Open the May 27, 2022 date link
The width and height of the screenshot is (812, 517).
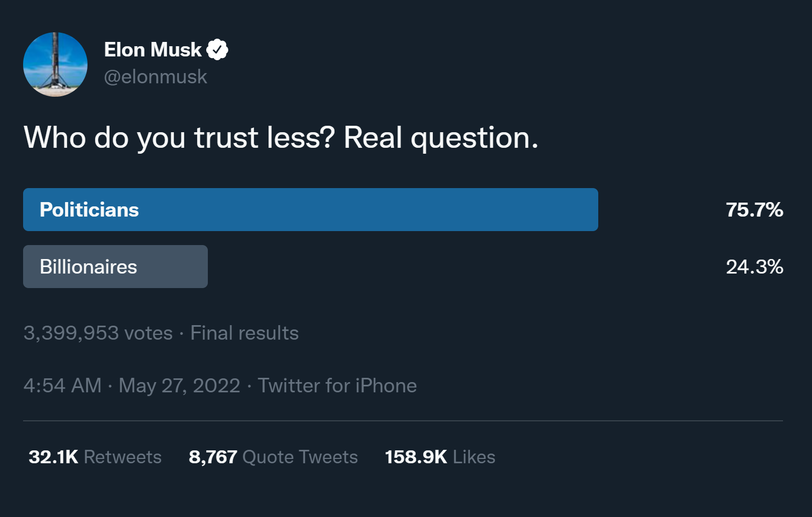point(179,386)
